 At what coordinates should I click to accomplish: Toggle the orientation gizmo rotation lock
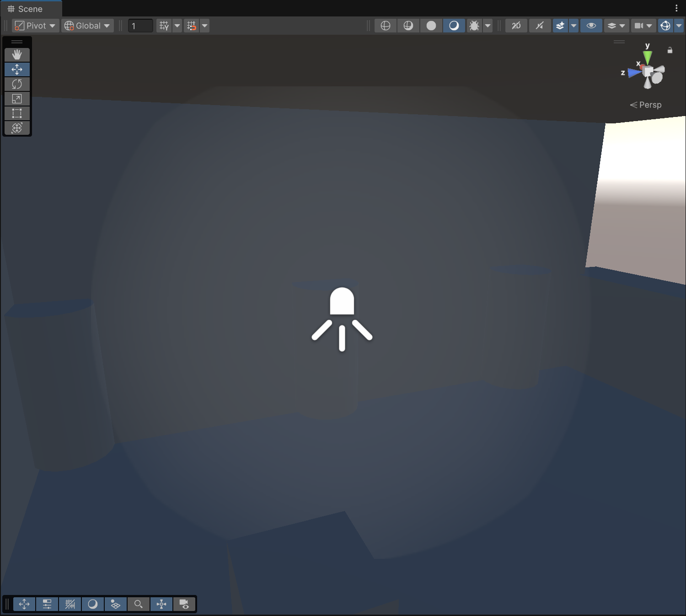670,50
